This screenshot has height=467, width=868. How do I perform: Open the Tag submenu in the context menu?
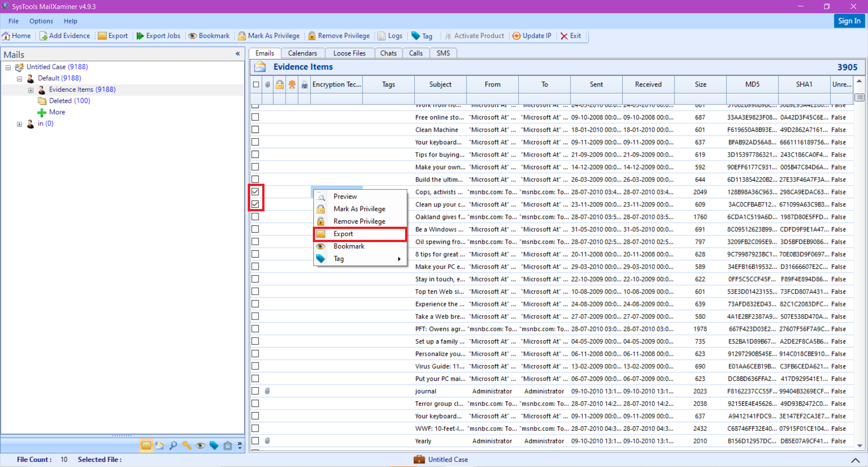pyautogui.click(x=338, y=258)
